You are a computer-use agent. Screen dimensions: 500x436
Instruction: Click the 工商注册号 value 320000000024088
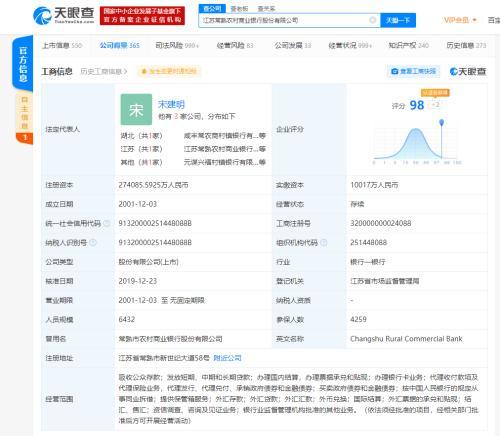point(381,223)
